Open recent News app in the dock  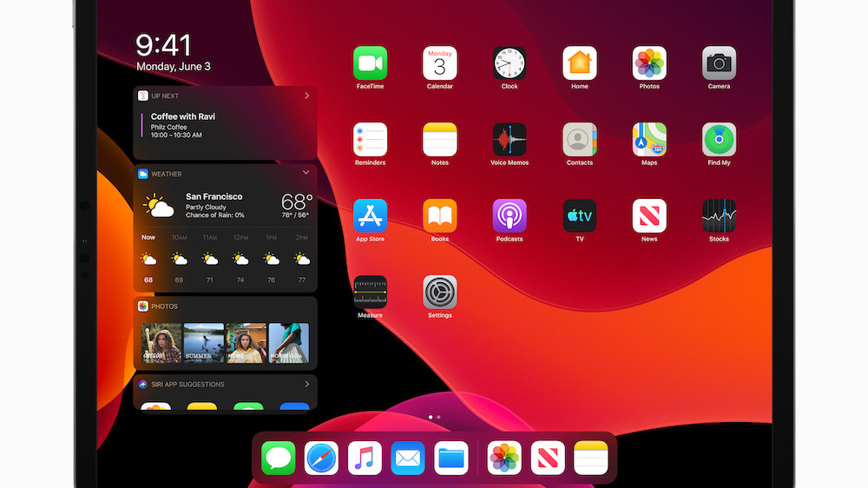pos(548,458)
